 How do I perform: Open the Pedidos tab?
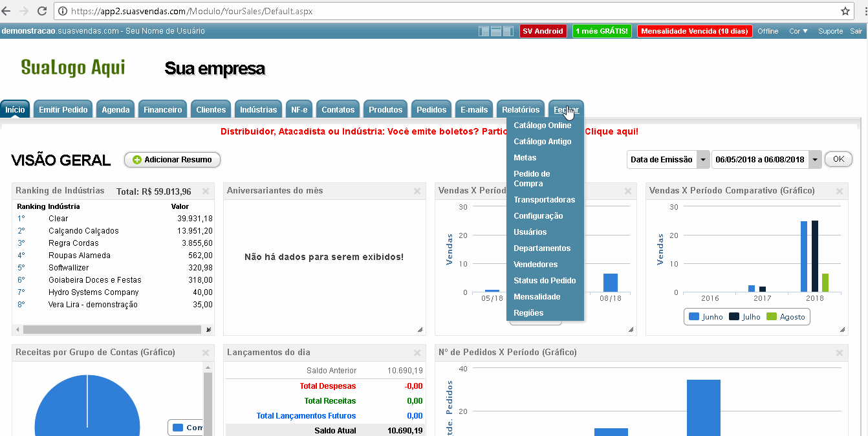[x=431, y=109]
